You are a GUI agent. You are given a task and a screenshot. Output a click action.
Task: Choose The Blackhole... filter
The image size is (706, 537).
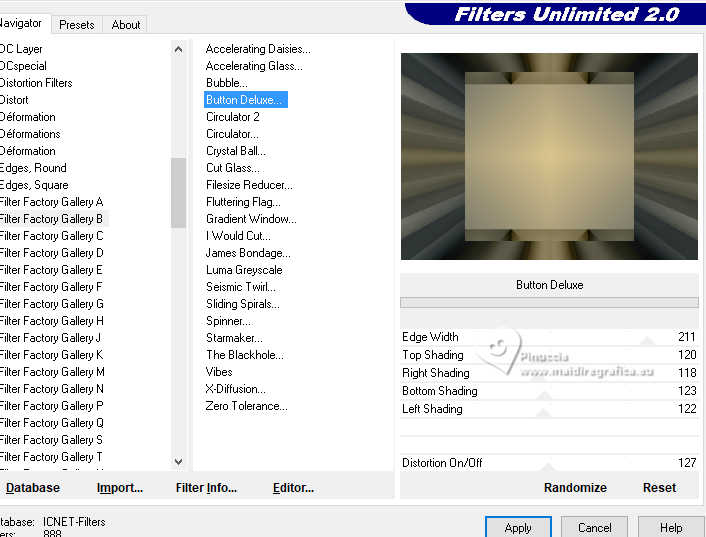click(244, 355)
